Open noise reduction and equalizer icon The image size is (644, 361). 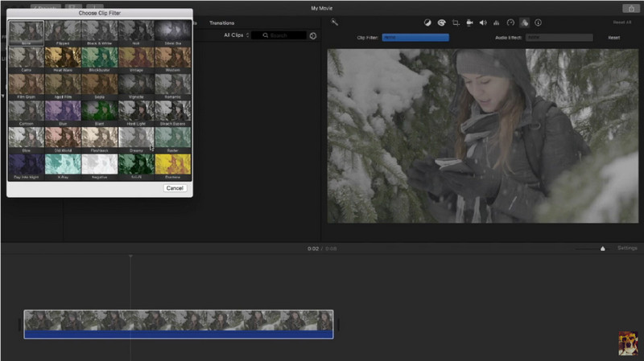[x=497, y=23]
